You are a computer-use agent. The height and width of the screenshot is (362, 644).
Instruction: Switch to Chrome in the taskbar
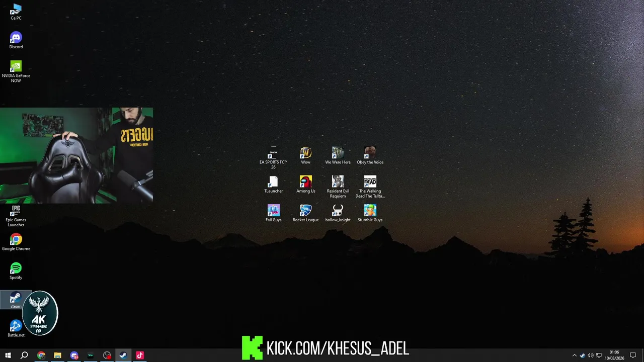point(41,355)
